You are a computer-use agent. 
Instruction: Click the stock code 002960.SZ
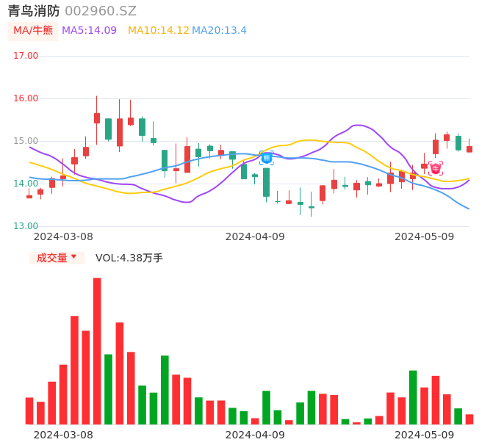101,11
